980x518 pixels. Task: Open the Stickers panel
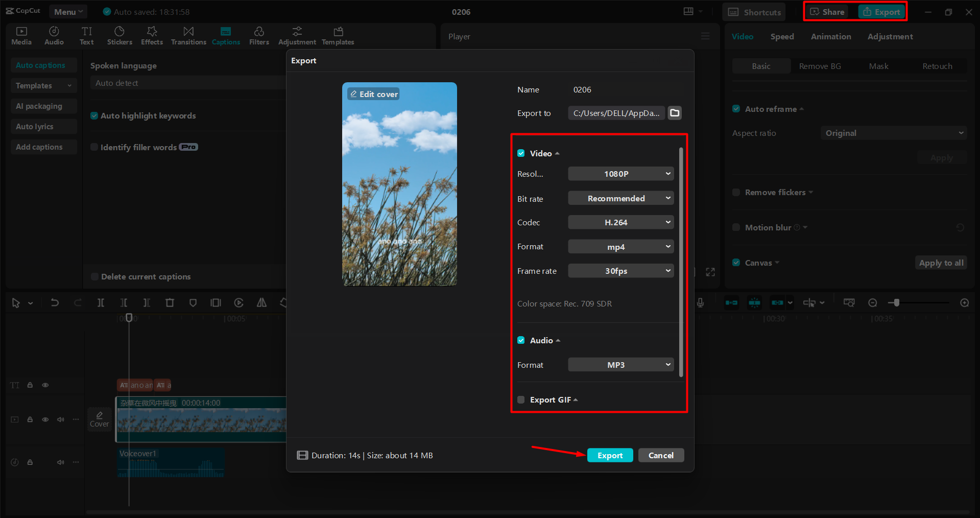119,35
